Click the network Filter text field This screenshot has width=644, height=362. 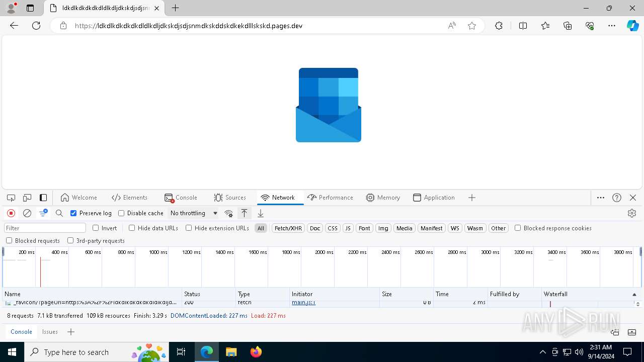pyautogui.click(x=45, y=228)
